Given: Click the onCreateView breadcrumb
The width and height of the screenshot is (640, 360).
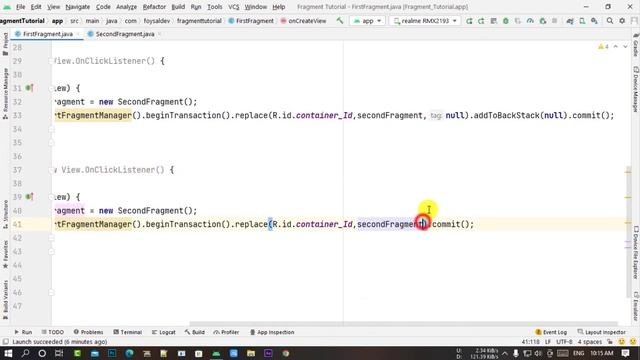Looking at the screenshot, I should 303,21.
